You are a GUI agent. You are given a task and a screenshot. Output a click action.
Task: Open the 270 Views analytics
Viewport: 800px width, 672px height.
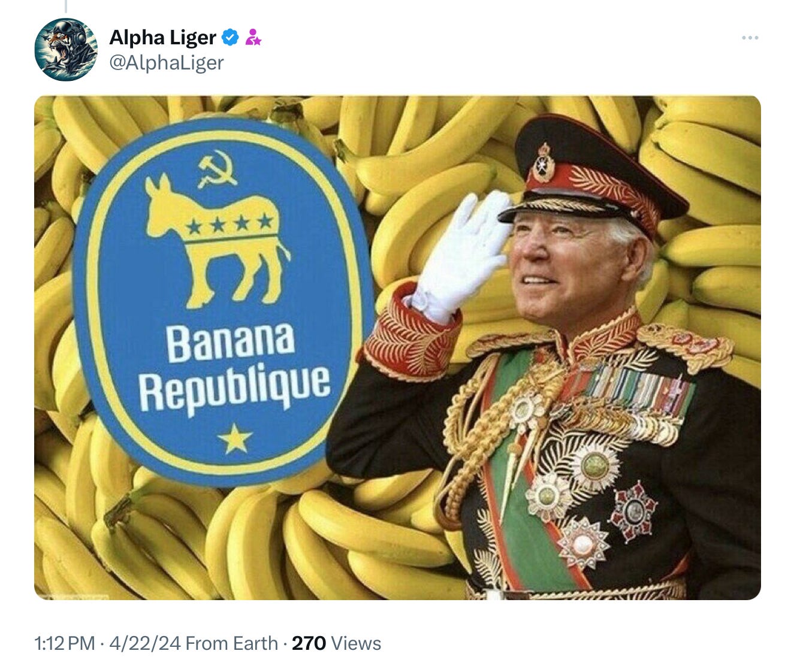point(336,643)
